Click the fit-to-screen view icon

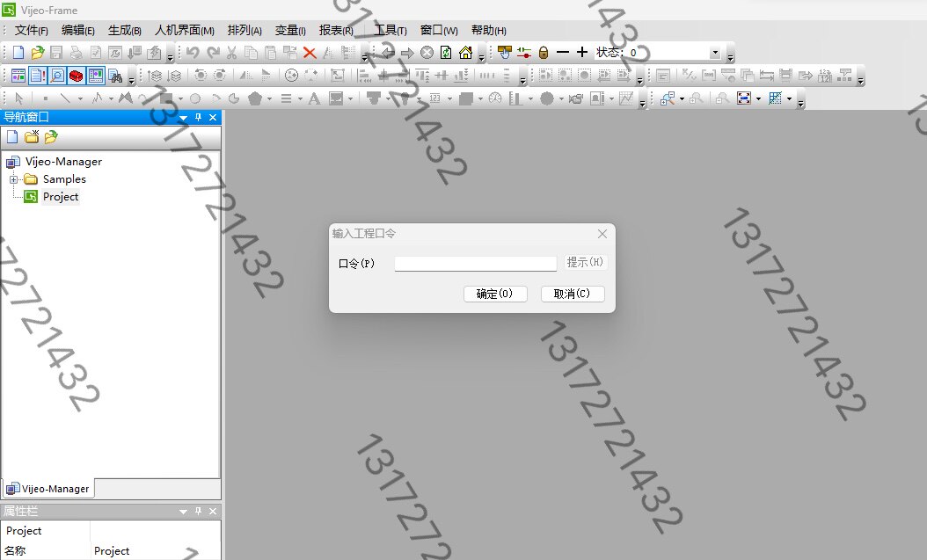click(x=744, y=98)
